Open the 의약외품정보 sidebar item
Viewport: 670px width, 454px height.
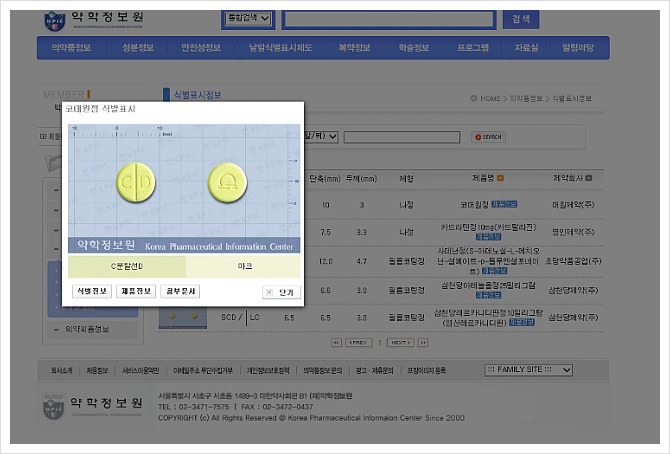coord(87,329)
